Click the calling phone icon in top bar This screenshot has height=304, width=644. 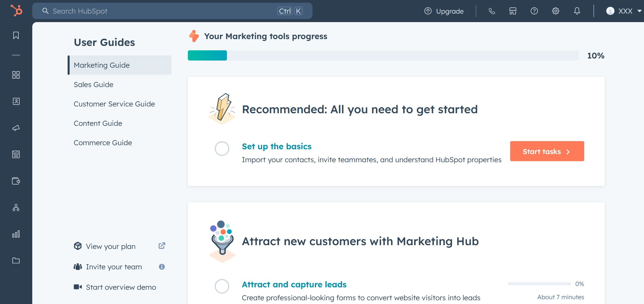pos(491,11)
